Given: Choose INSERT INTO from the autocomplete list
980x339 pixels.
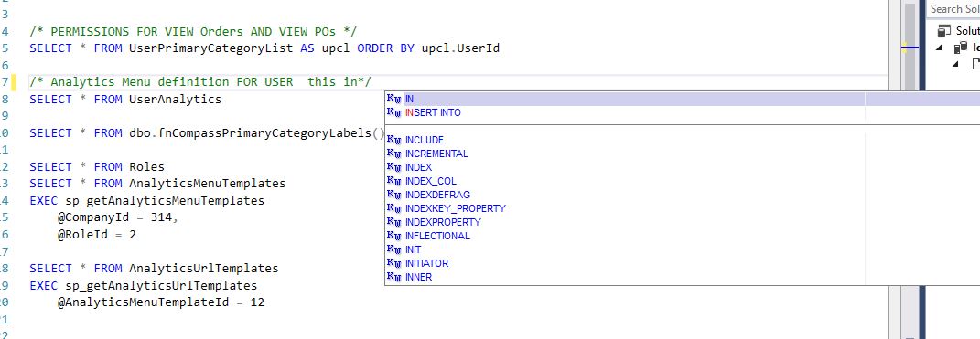Looking at the screenshot, I should coord(433,112).
